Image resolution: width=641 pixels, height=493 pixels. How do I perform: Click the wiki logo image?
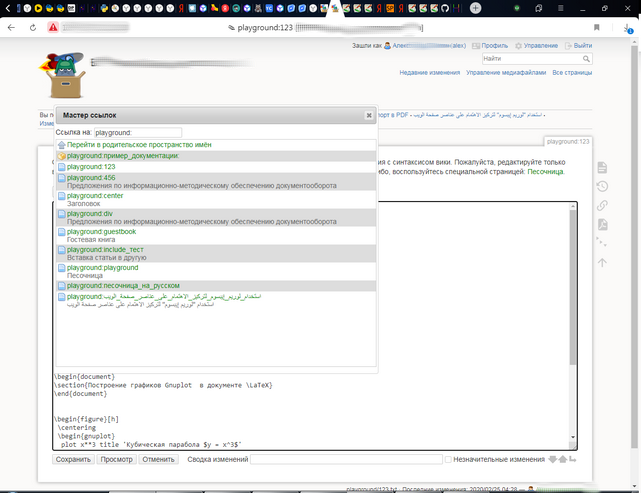[62, 75]
